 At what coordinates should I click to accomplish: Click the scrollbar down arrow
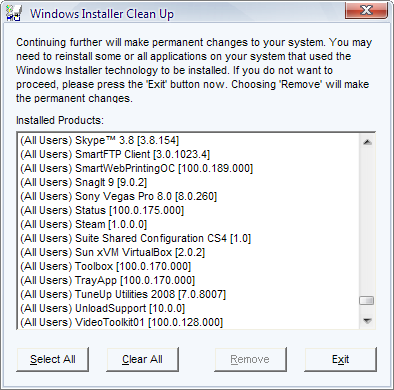(367, 321)
